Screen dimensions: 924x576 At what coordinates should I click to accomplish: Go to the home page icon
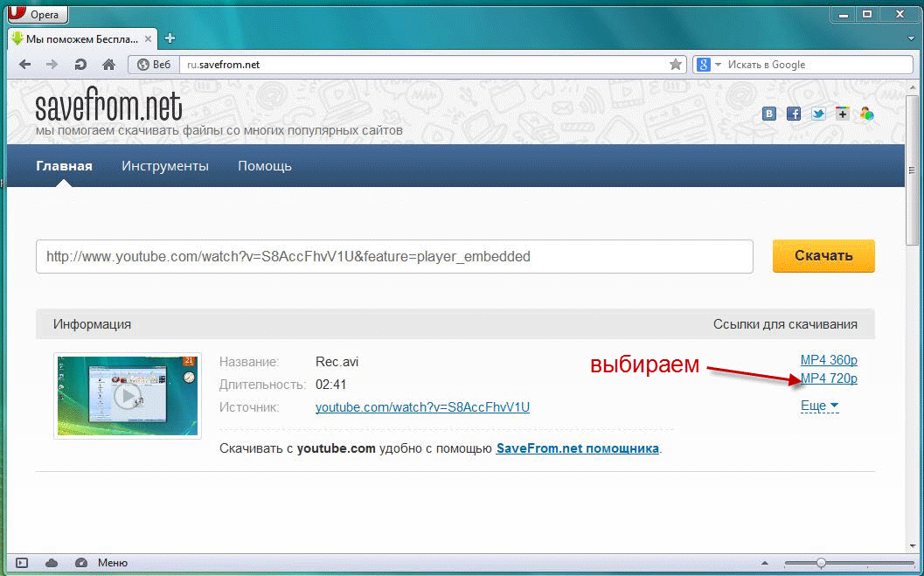coord(109,65)
